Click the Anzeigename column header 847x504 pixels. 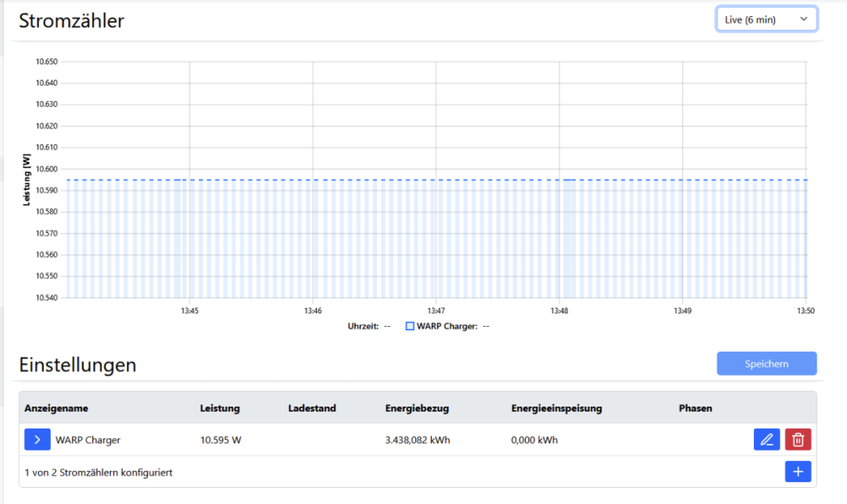(x=56, y=408)
